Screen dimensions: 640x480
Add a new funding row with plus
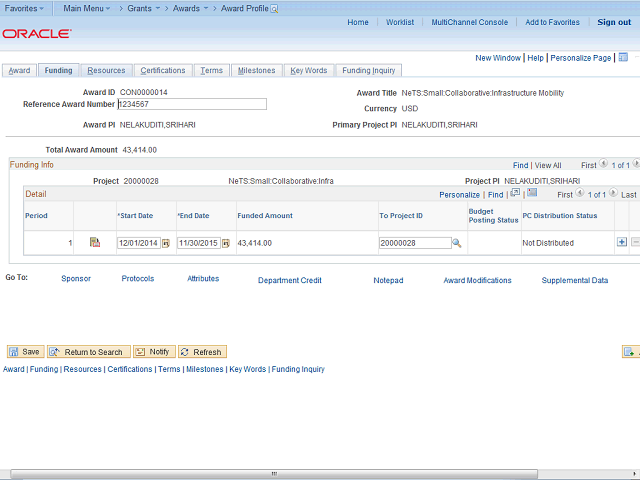(622, 242)
